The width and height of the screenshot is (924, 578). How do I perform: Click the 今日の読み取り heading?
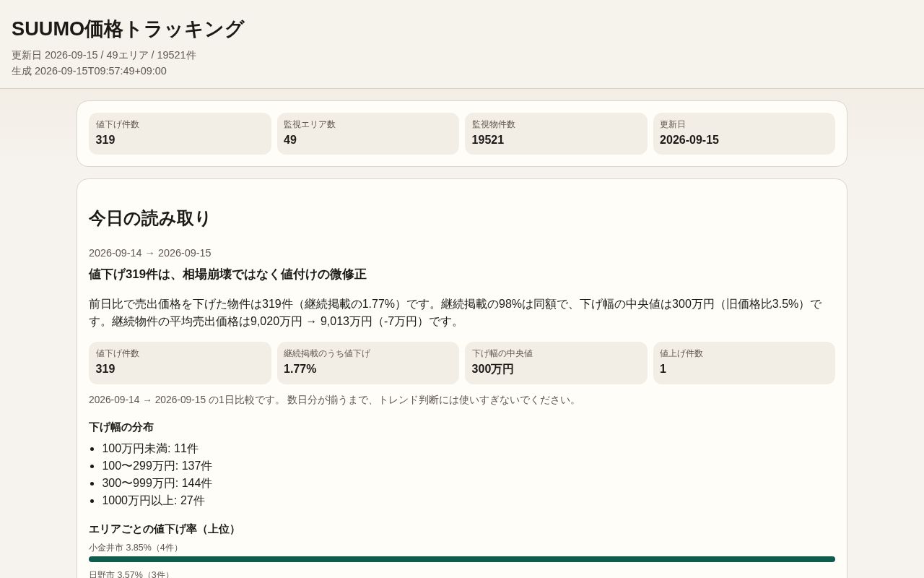(x=149, y=218)
